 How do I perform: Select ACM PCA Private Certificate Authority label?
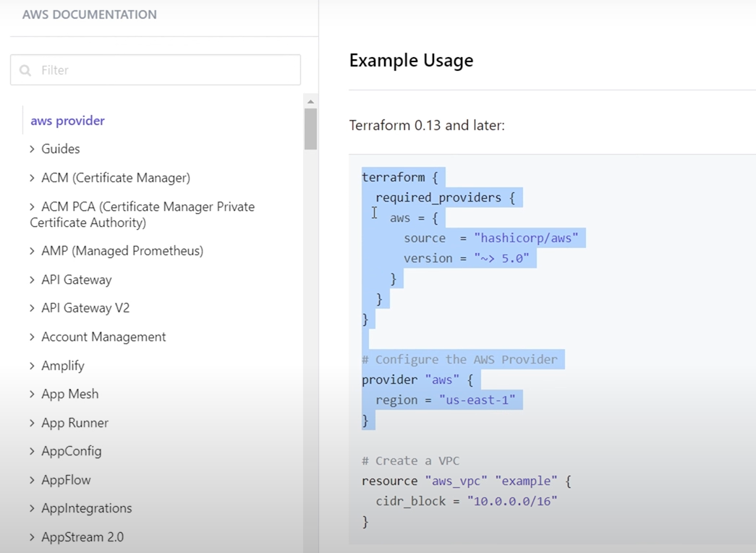click(143, 215)
